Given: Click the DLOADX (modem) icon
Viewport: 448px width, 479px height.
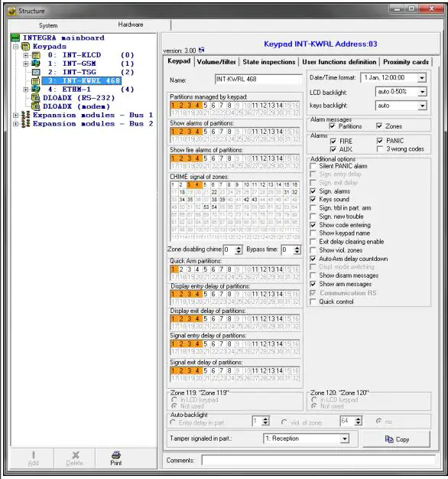Looking at the screenshot, I should point(36,106).
